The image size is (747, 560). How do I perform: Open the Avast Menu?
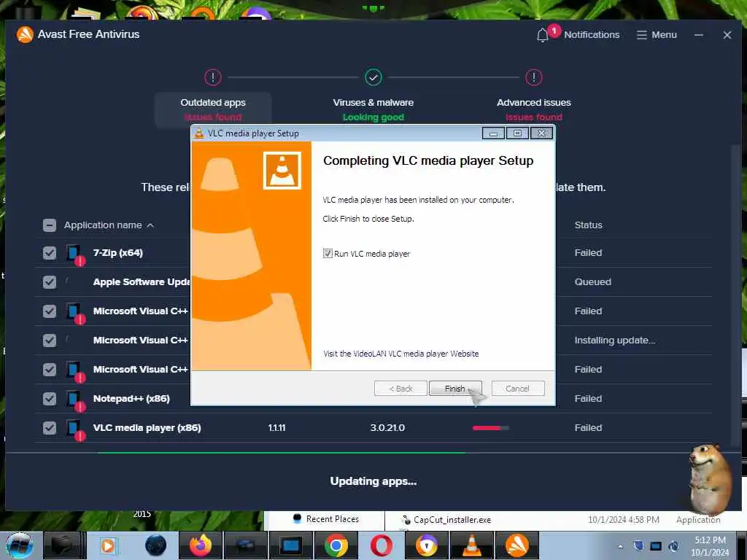[x=657, y=35]
